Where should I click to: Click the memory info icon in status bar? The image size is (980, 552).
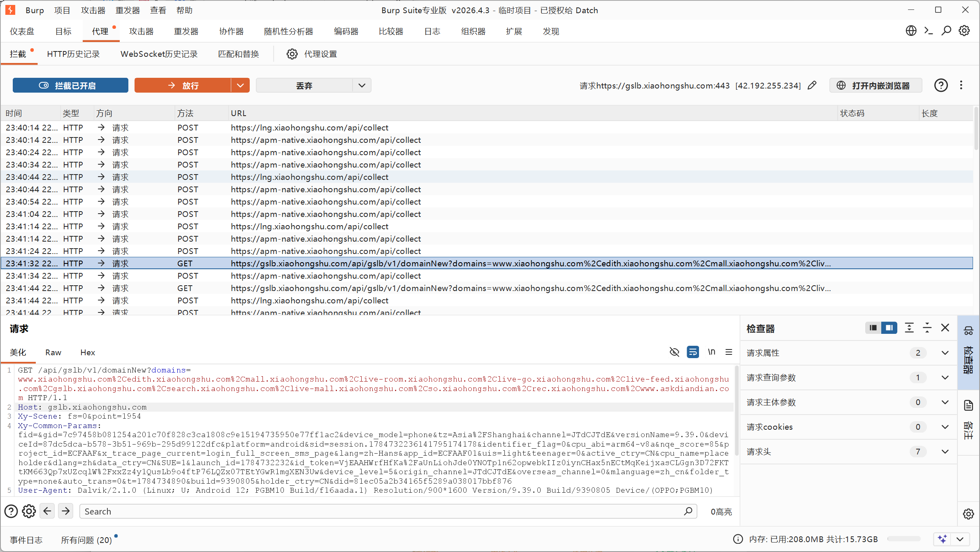click(738, 539)
